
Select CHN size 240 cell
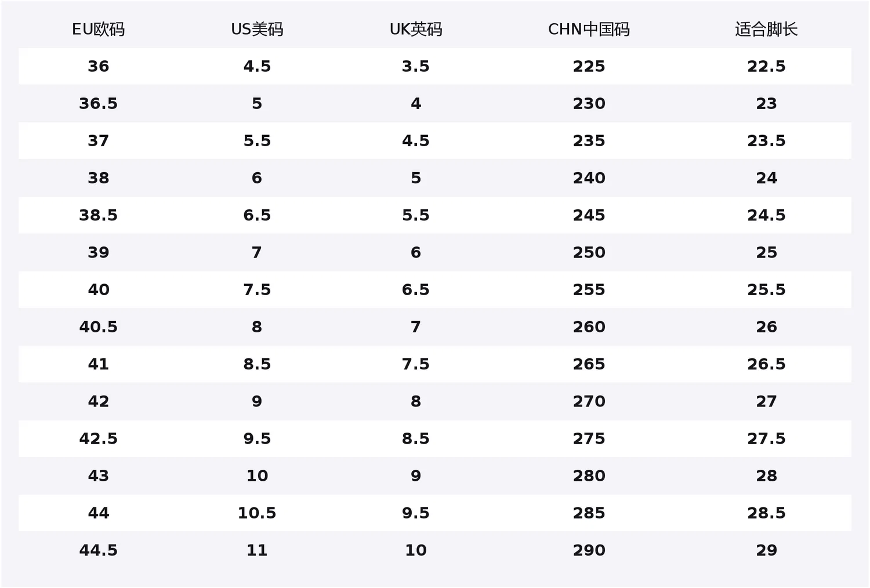(589, 178)
